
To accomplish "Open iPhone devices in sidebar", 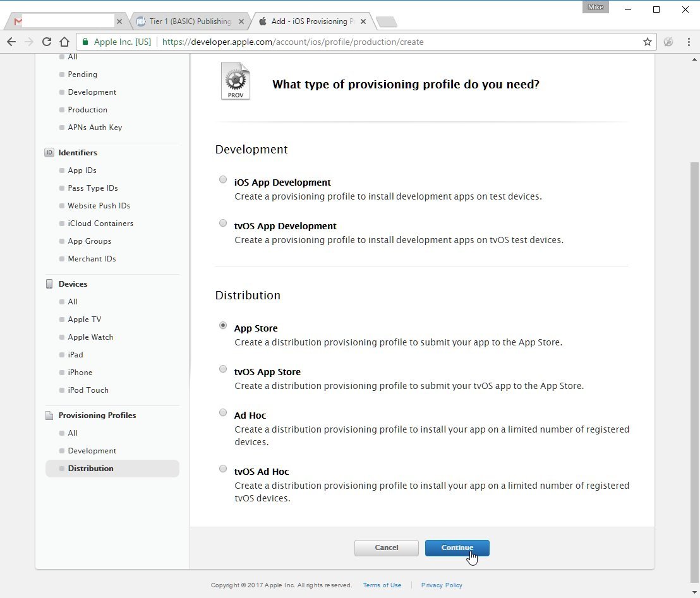I will (x=80, y=373).
